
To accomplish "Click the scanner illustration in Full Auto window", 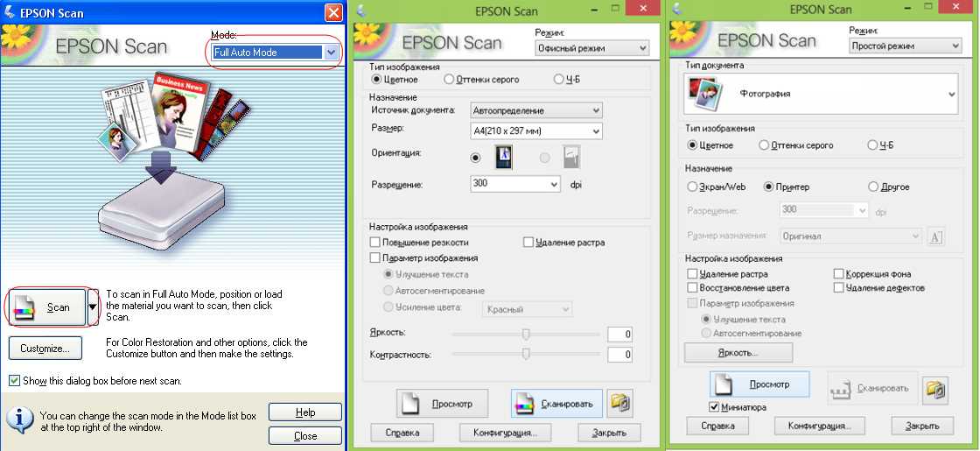I will click(162, 213).
